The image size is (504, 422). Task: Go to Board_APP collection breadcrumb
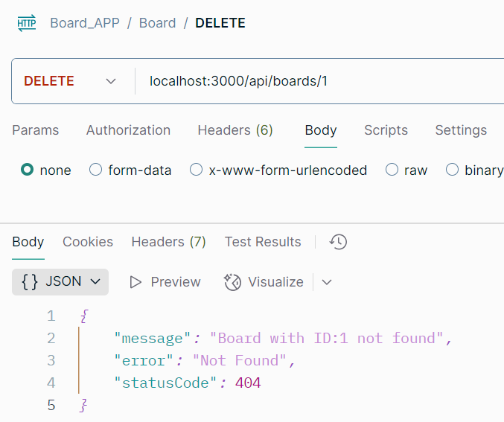tap(85, 23)
